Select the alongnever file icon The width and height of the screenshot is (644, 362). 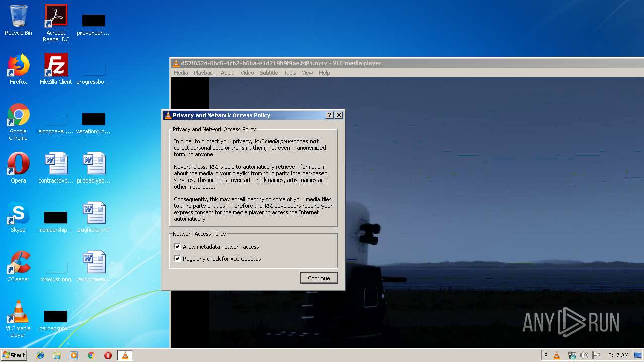pos(56,122)
